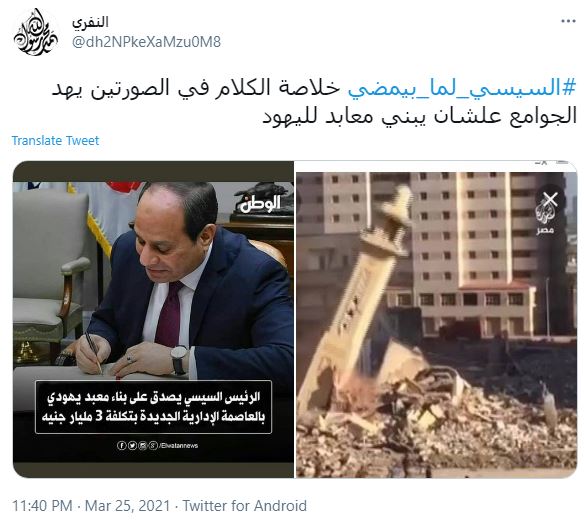Screen dimensions: 584x520
Task: Click the 11:40 PM timestamp
Action: 42,506
